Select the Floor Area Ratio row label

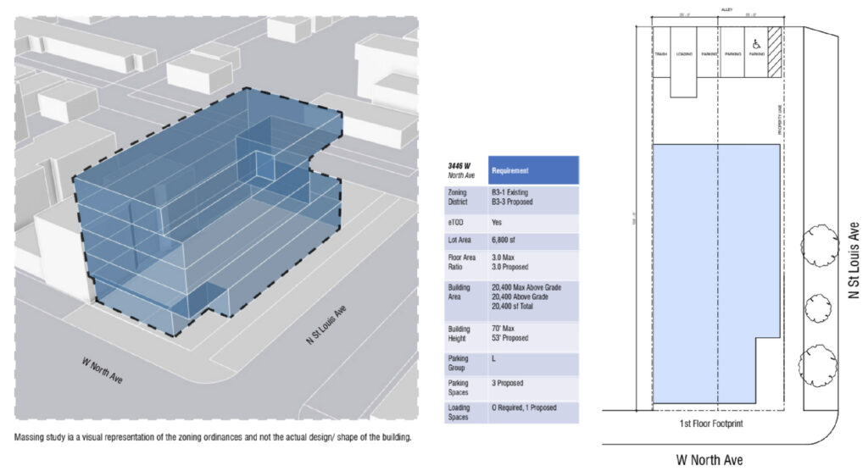(464, 265)
